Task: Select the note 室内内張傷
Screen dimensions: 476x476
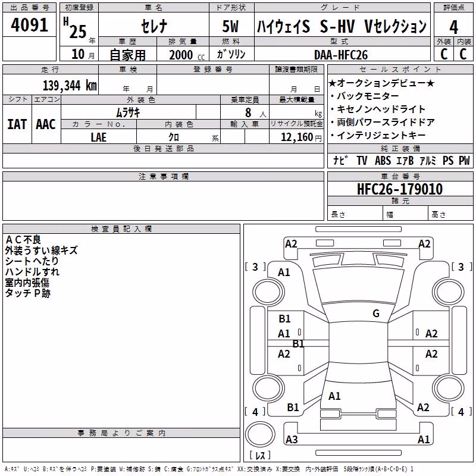Action: [27, 283]
